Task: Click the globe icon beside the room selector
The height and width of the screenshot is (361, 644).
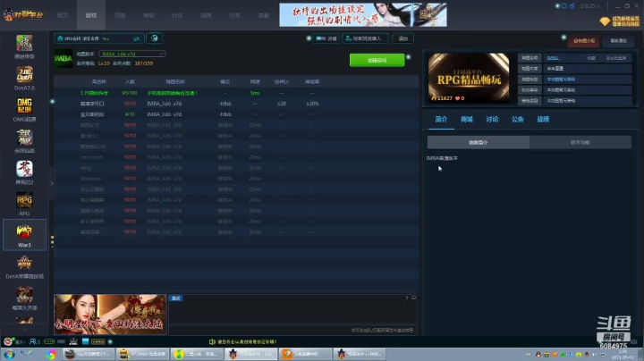Action: pyautogui.click(x=155, y=38)
